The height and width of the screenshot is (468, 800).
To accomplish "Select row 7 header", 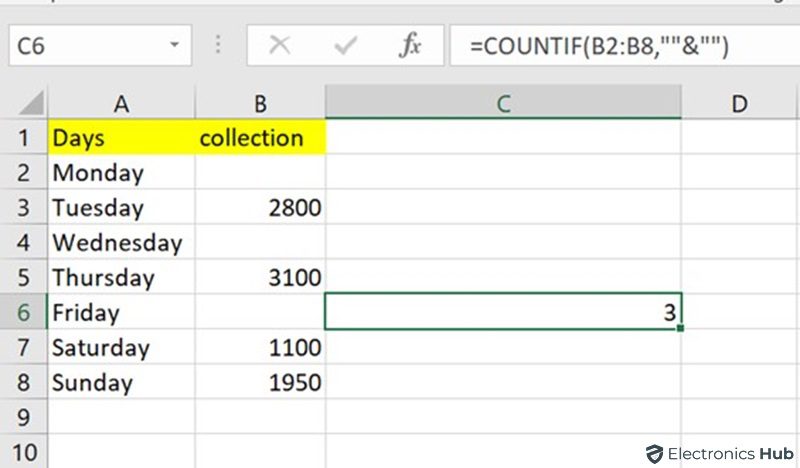I will coord(23,347).
